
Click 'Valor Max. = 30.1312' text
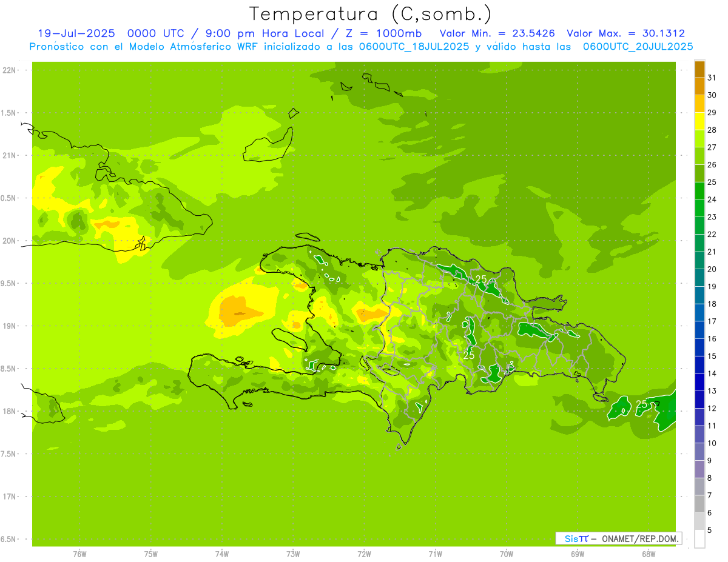click(626, 33)
